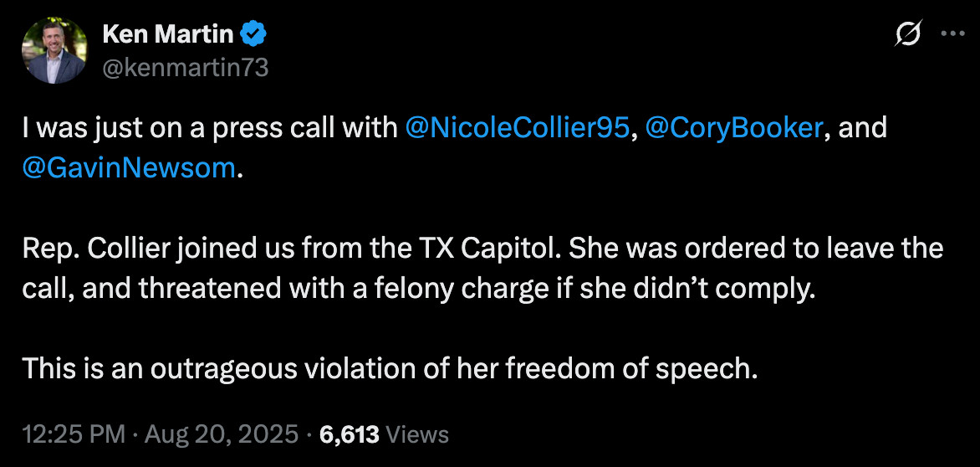Click the blue verified checkmark badge
This screenshot has height=467, width=980.
click(253, 33)
